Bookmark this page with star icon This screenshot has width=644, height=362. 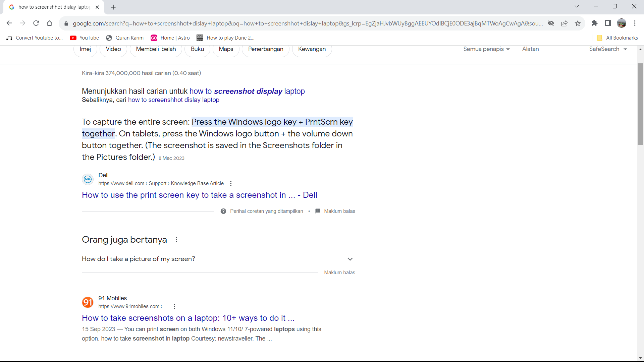tap(578, 23)
